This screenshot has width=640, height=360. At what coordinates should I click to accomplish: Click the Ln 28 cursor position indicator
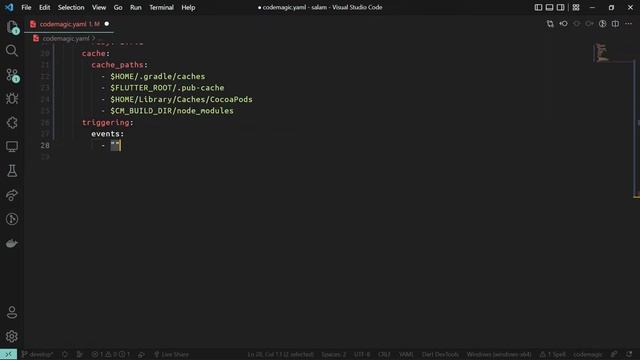(x=280, y=354)
